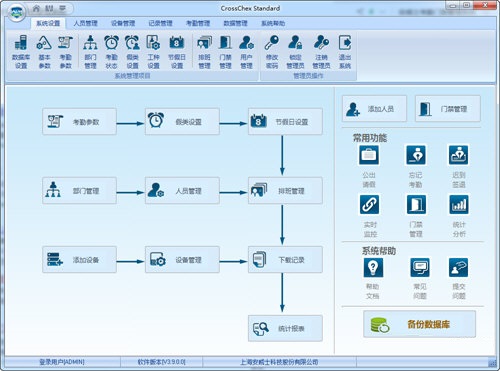Screen dimensions: 500x371
Task: Open 公出请假 briefcase icon under 常用功能
Action: pos(369,155)
